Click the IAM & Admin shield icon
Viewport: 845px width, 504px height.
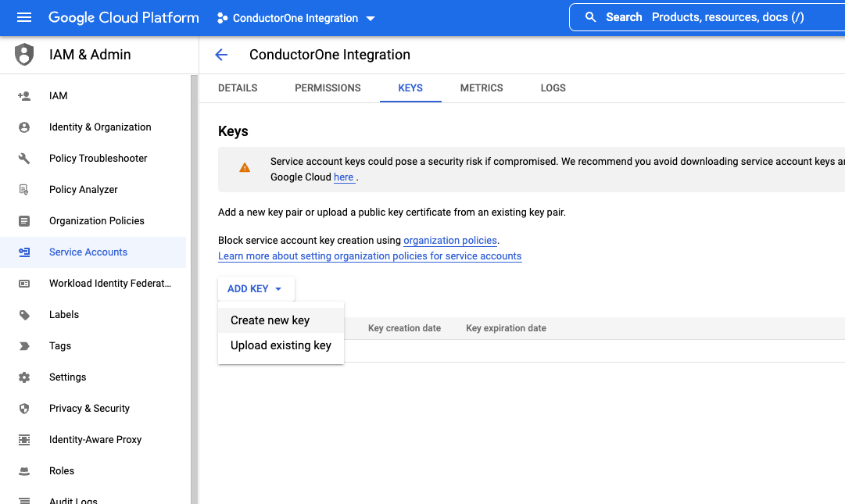(24, 55)
